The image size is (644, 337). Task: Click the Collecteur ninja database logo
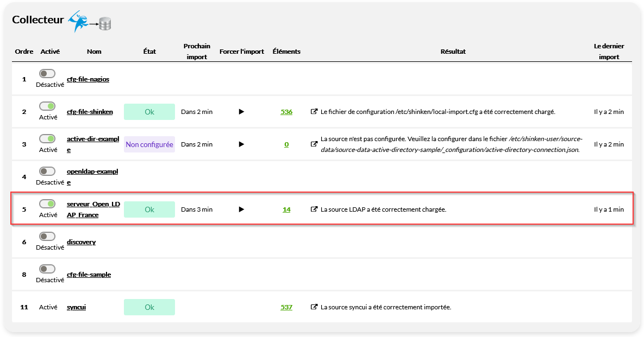coord(89,21)
